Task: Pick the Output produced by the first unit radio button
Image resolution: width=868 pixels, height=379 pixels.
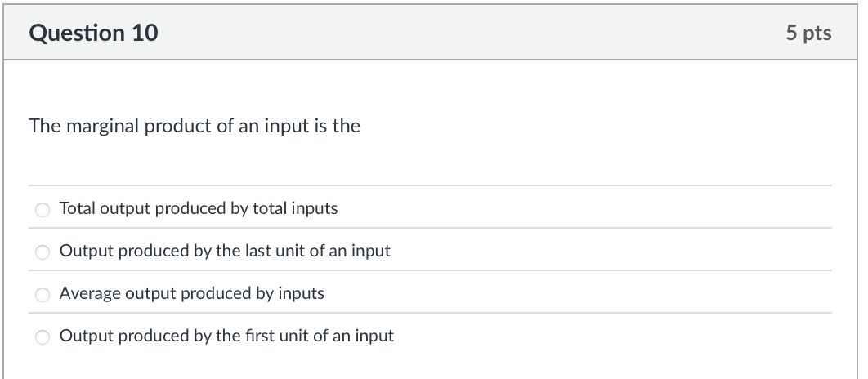Action: pos(43,337)
